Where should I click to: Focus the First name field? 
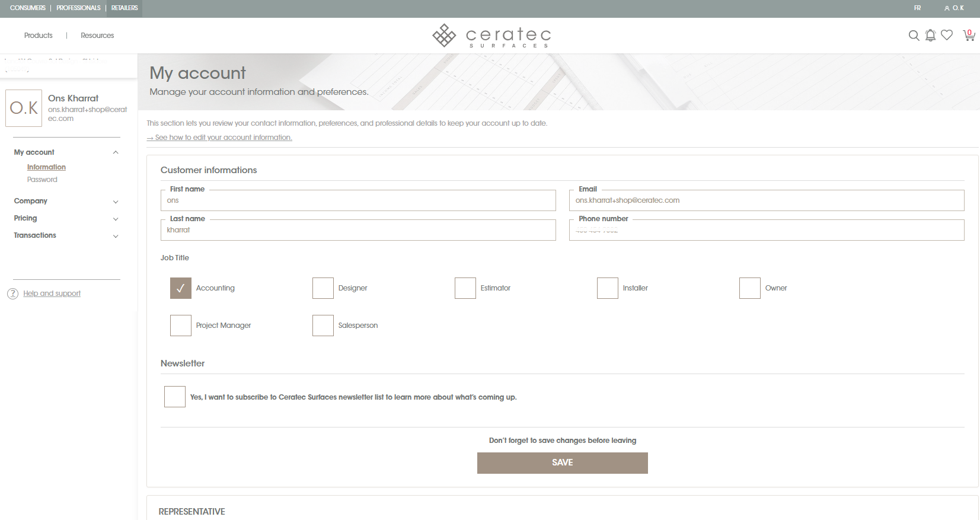[358, 200]
